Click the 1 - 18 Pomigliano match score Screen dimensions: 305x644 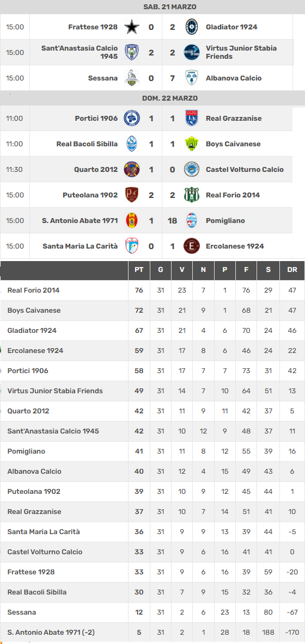coord(162,220)
